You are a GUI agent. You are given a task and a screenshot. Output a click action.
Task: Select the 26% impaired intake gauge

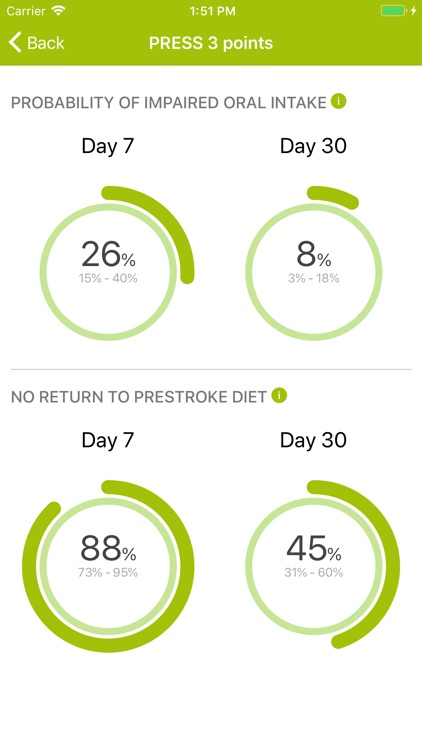(x=116, y=263)
